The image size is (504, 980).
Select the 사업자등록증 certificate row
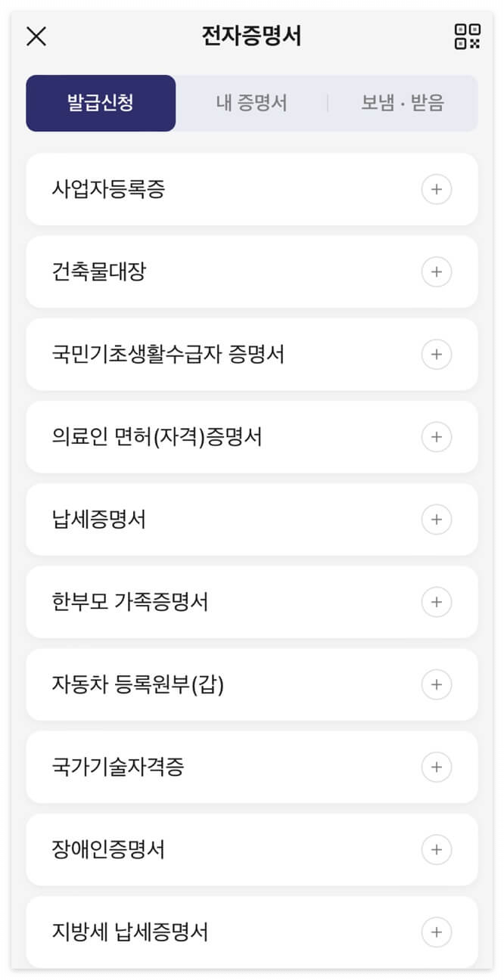(227, 190)
